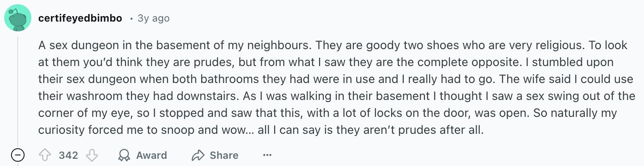Click the dot separator before the timestamp
Screen dimensions: 644x166
click(x=132, y=19)
